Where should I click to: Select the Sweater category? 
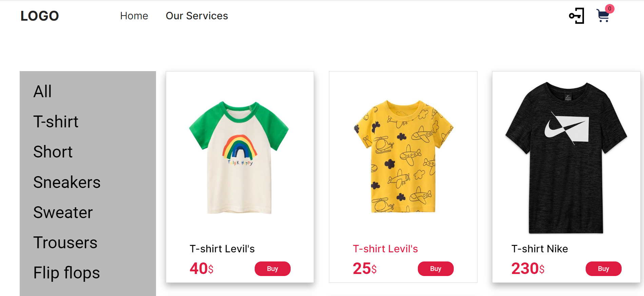(x=63, y=212)
